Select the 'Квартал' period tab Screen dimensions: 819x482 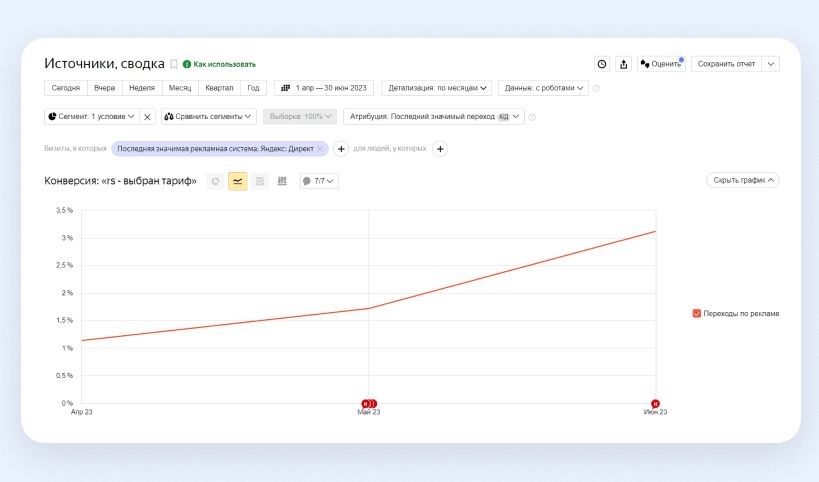point(219,88)
